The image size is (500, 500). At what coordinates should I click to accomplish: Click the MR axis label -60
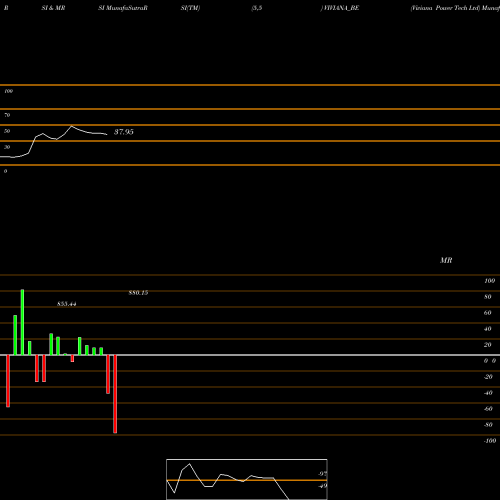(488, 409)
